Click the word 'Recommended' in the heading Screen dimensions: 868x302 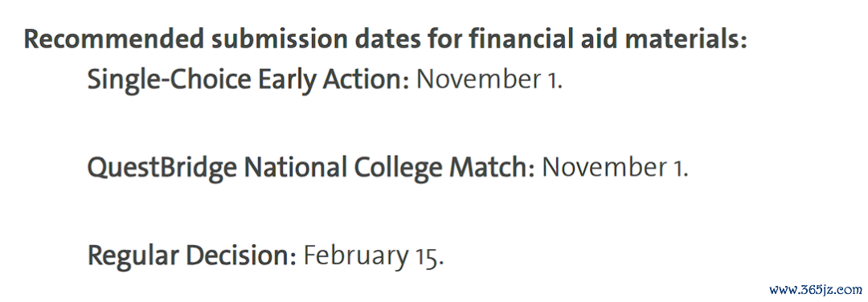(113, 40)
